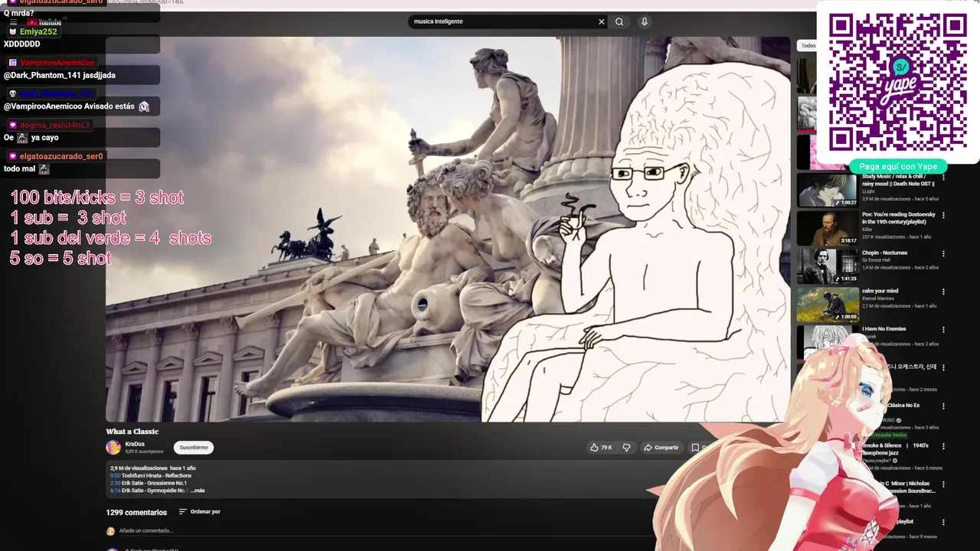Open Dostoevsky playlist video thumbnail
This screenshot has width=980, height=551.
(x=828, y=228)
